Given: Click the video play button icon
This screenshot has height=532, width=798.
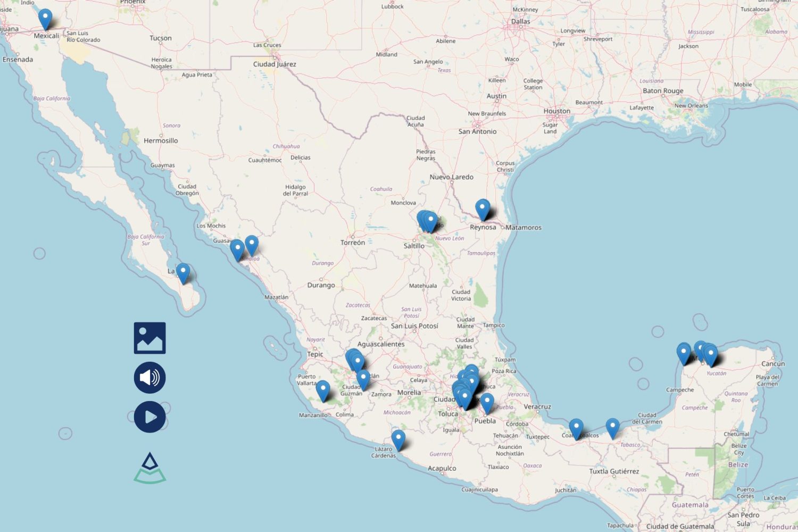Looking at the screenshot, I should point(149,417).
